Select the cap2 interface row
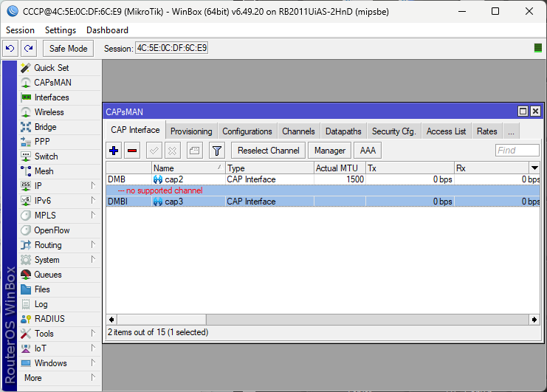 point(323,179)
